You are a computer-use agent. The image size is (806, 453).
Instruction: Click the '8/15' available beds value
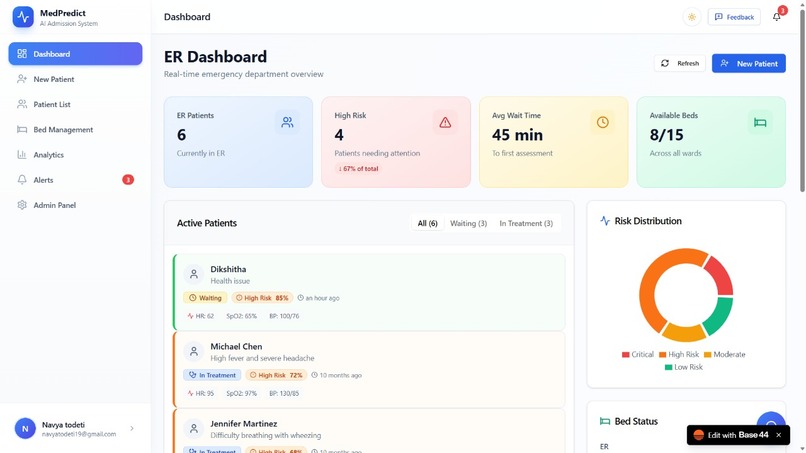pyautogui.click(x=667, y=135)
